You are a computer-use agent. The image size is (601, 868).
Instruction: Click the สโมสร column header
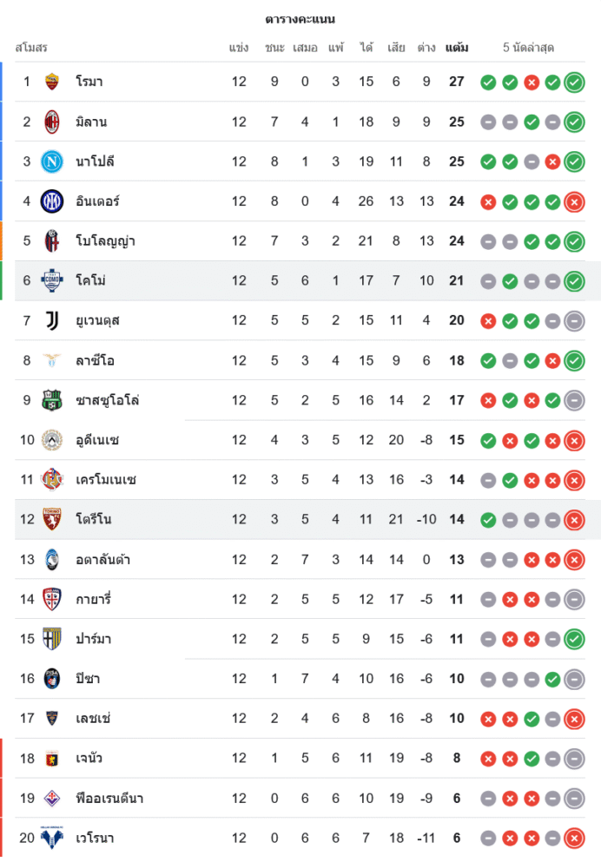point(31,48)
